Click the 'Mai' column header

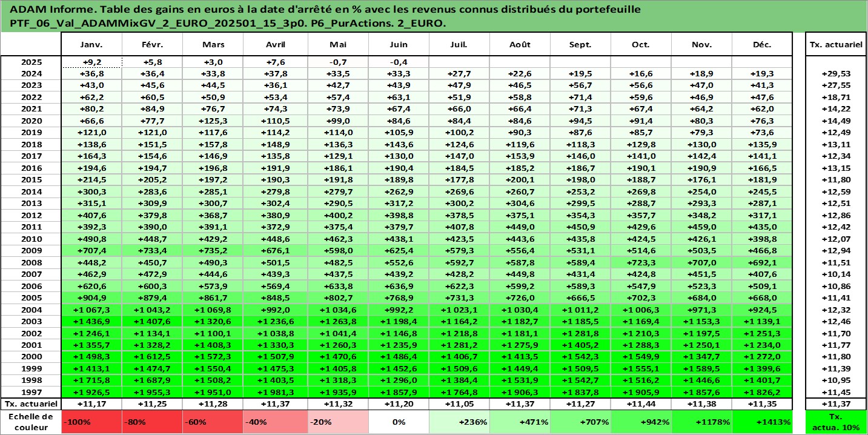(x=338, y=45)
